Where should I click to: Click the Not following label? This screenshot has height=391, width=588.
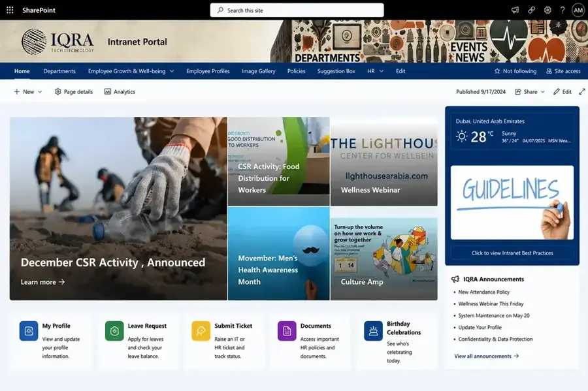coord(519,71)
